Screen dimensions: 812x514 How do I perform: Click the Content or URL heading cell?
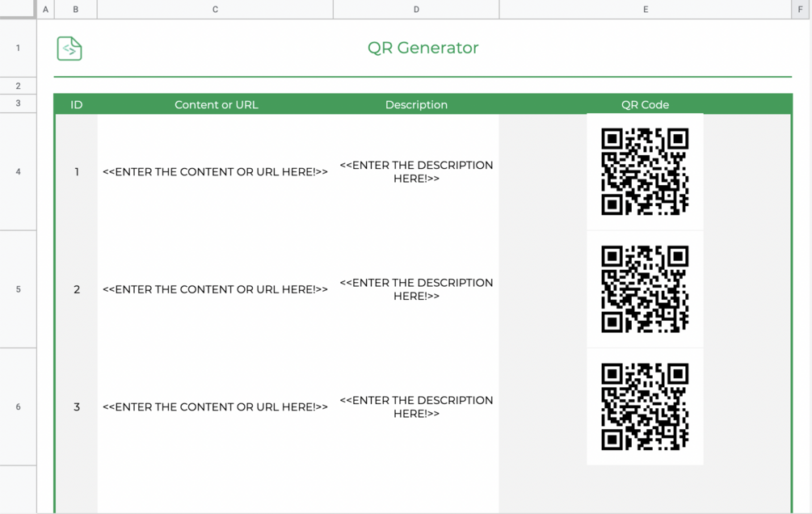pyautogui.click(x=216, y=105)
